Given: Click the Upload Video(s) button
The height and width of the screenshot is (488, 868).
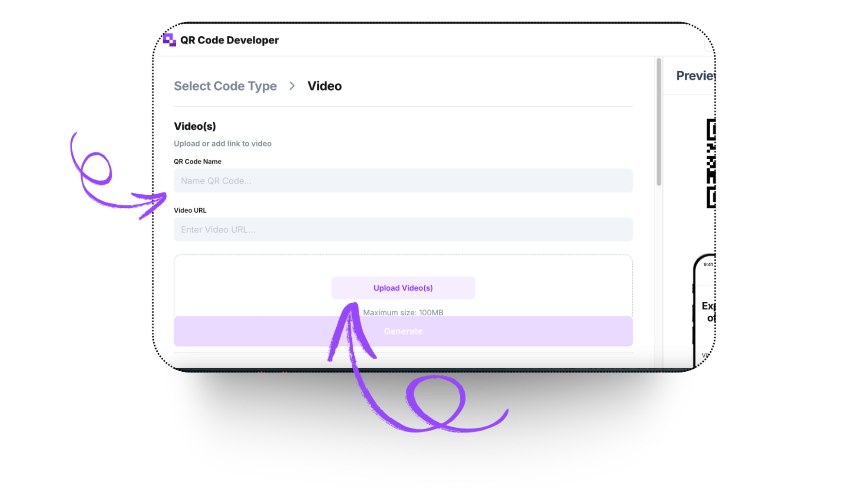Looking at the screenshot, I should (403, 288).
